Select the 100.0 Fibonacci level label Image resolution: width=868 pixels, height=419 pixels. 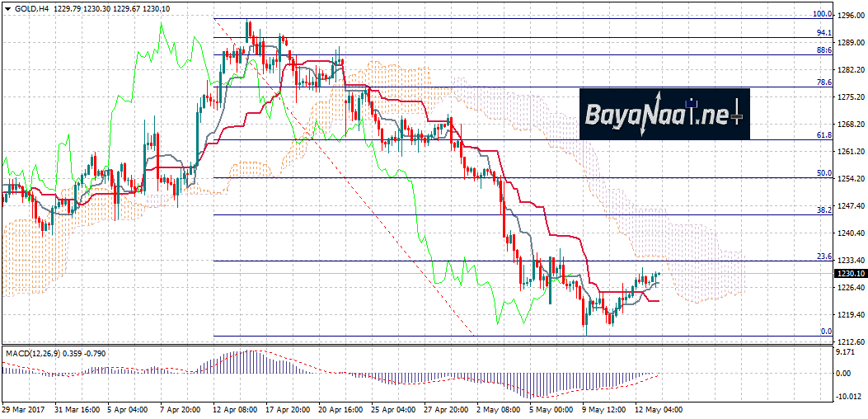click(x=820, y=14)
